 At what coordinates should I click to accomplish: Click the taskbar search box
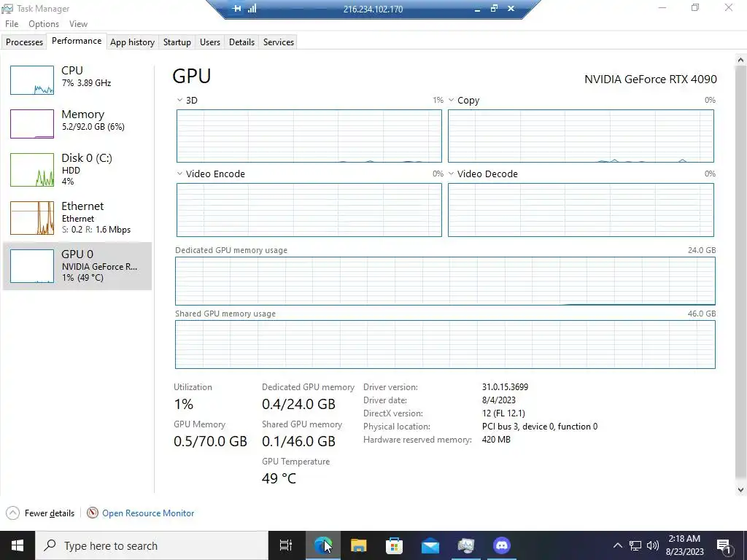click(x=152, y=545)
